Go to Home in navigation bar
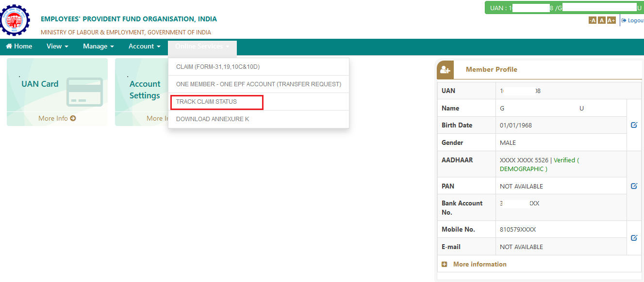This screenshot has width=644, height=282. click(x=19, y=47)
